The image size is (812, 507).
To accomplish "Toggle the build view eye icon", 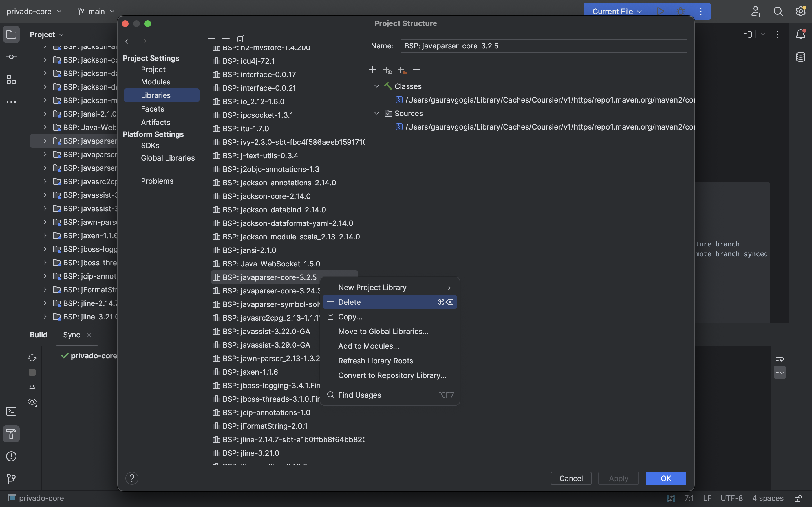I will coord(32,402).
